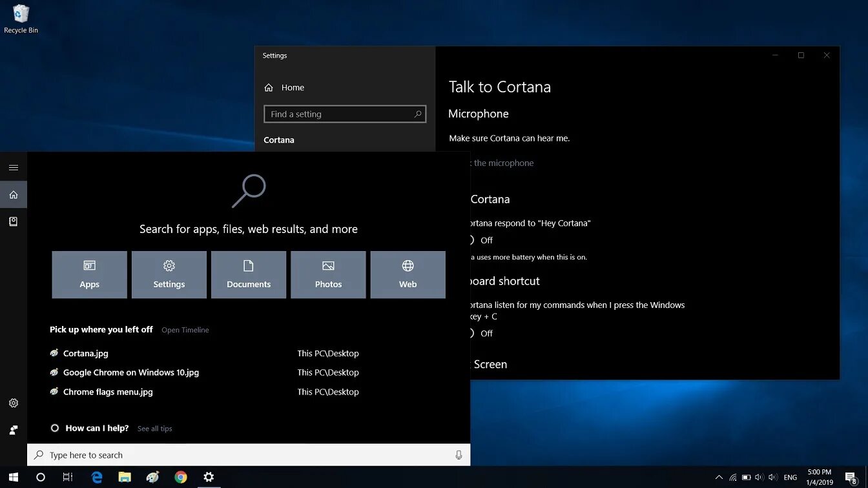Open Task View on the taskbar
This screenshot has width=868, height=488.
point(68,477)
